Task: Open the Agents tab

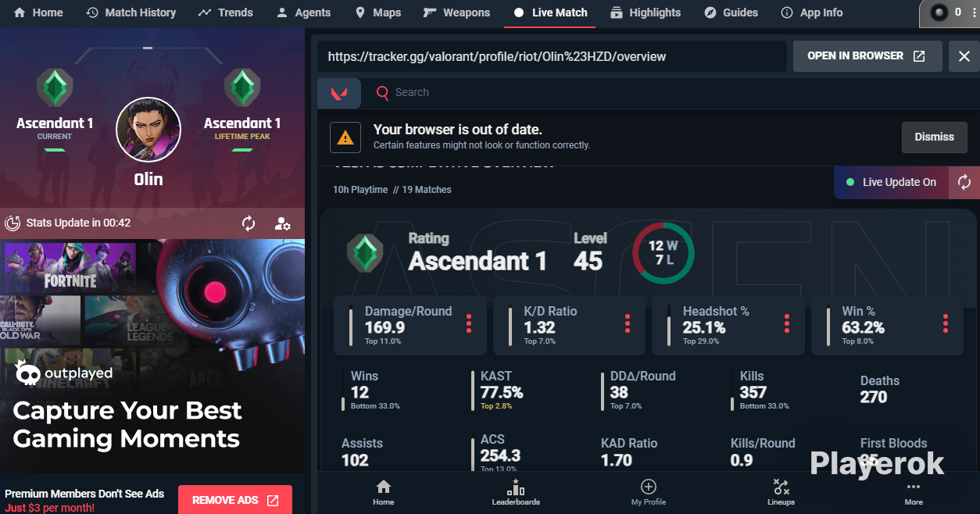Action: click(304, 12)
